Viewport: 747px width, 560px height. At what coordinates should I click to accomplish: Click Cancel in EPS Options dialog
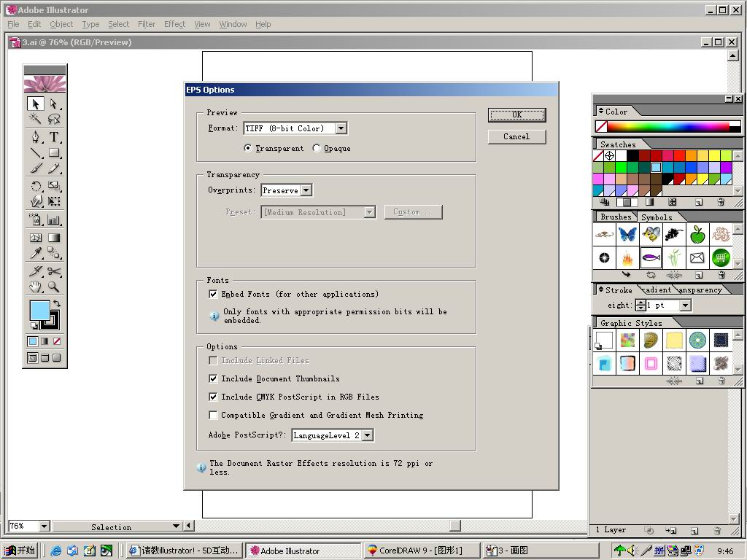click(517, 136)
